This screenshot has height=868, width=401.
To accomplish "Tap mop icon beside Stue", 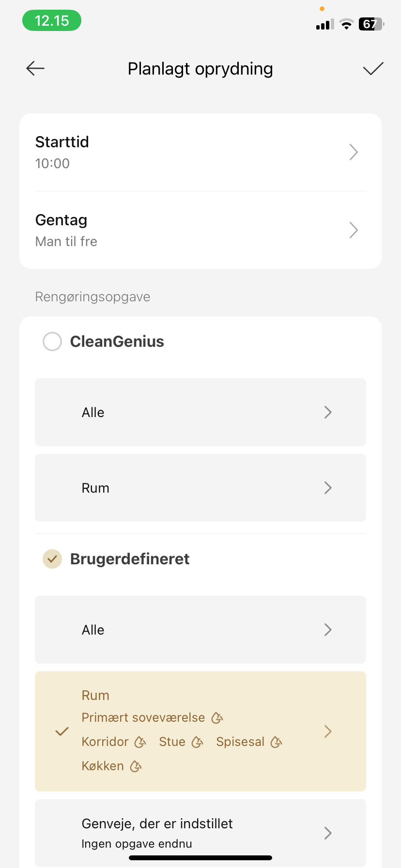I will pos(197,742).
